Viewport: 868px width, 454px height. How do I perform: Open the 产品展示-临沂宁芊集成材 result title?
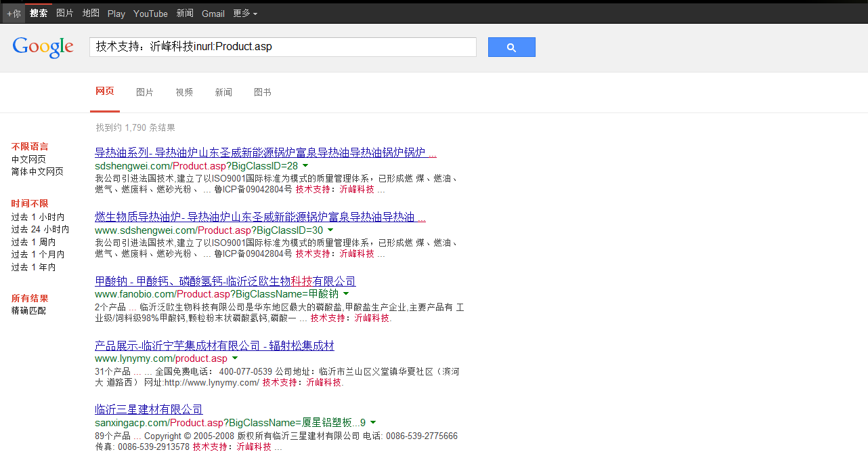[x=214, y=346]
